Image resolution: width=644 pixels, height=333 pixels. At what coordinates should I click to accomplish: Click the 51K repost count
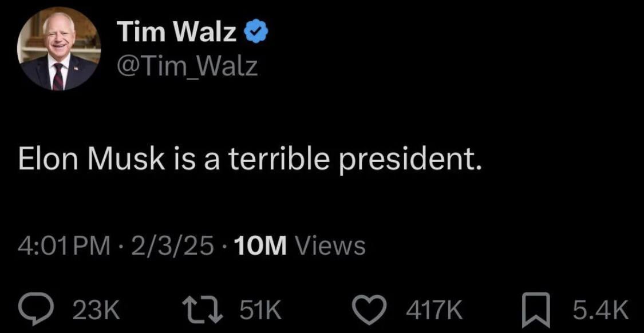[x=260, y=310]
